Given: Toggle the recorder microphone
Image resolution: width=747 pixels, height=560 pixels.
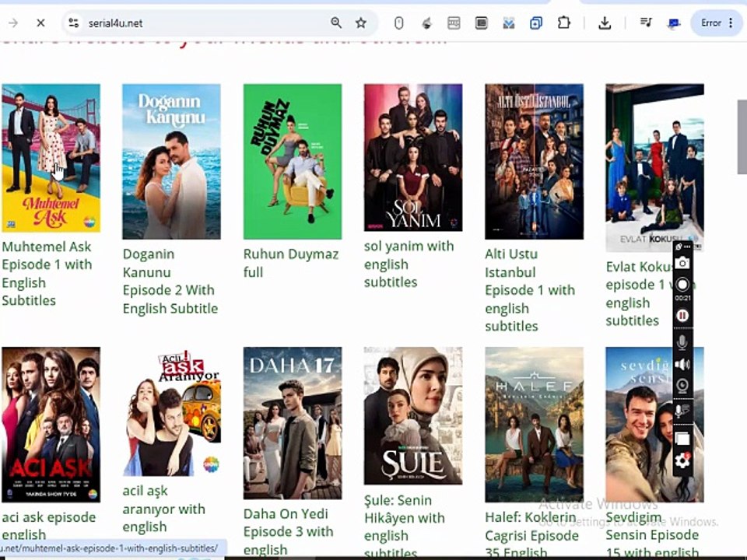Looking at the screenshot, I should pos(682,342).
